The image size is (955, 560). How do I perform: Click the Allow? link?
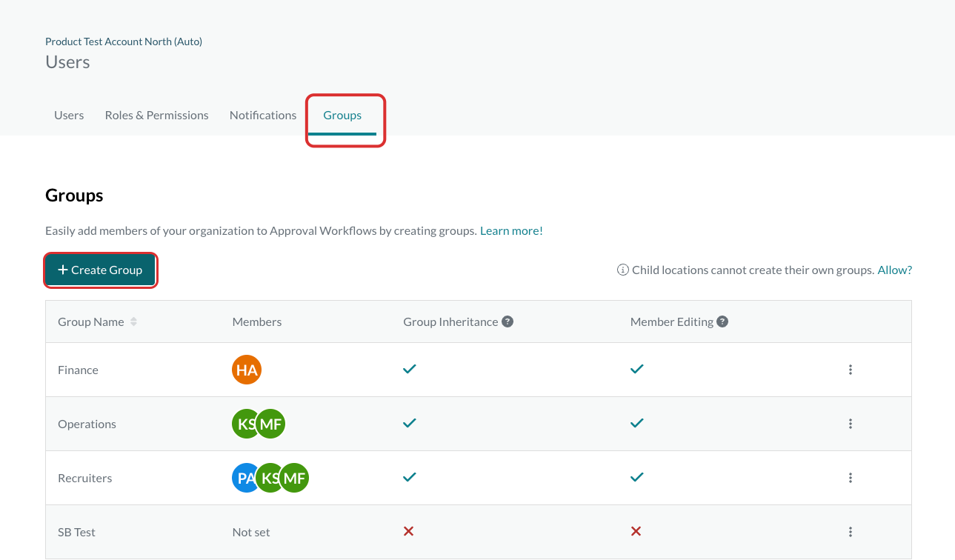click(x=895, y=270)
